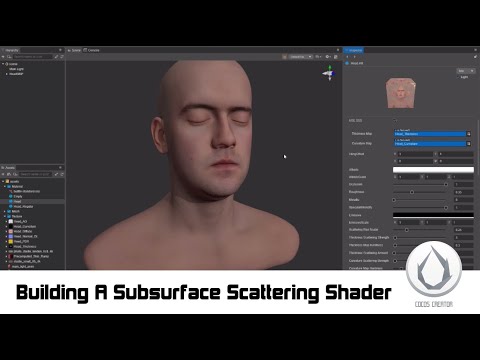The width and height of the screenshot is (480, 360).
Task: Switch to the Scene tab
Action: coord(74,50)
